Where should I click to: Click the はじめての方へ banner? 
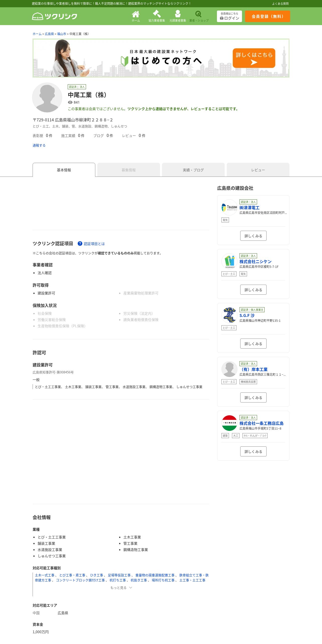click(x=161, y=58)
